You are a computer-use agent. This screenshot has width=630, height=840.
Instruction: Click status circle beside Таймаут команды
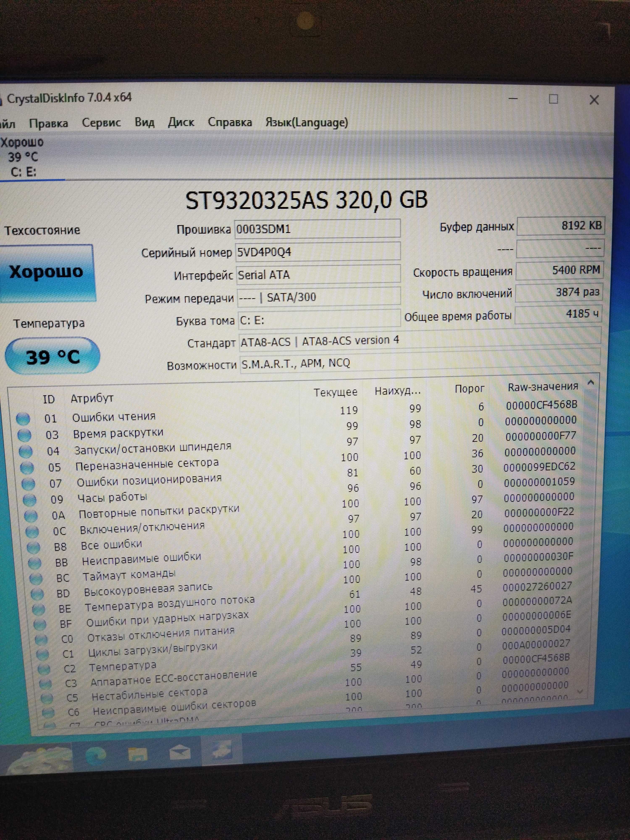(36, 578)
